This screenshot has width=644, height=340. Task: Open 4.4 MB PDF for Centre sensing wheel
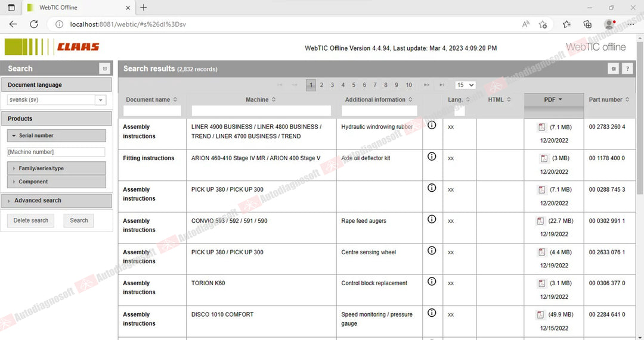pyautogui.click(x=541, y=252)
